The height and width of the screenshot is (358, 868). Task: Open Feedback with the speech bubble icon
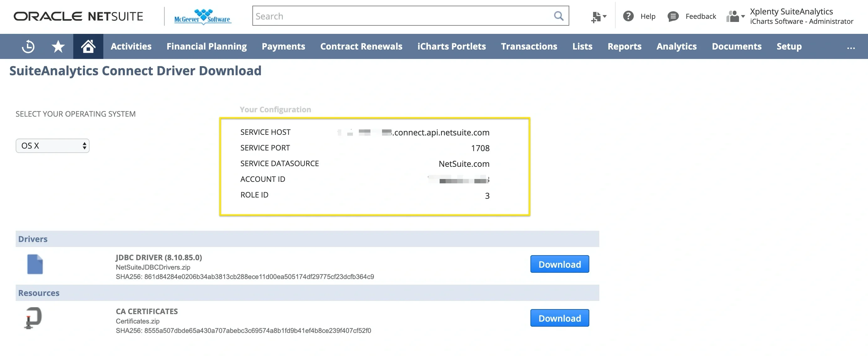pyautogui.click(x=673, y=16)
